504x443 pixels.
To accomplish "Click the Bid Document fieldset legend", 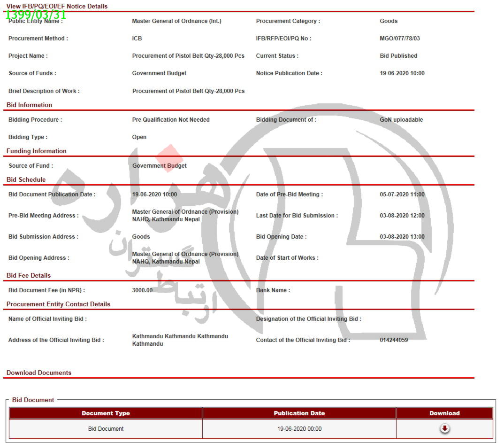I will click(x=33, y=400).
